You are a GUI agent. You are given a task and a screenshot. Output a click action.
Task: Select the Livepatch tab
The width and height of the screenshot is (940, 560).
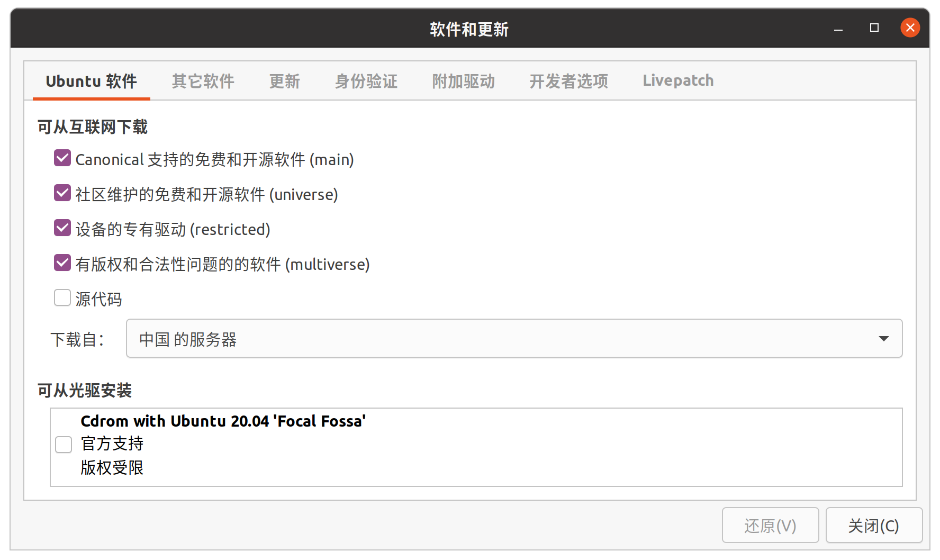pyautogui.click(x=677, y=80)
